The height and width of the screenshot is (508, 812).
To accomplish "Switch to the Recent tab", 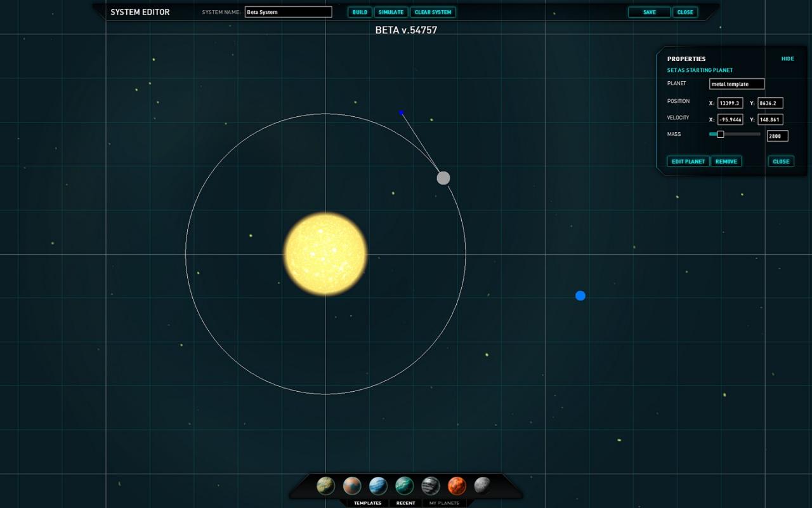I will (406, 503).
